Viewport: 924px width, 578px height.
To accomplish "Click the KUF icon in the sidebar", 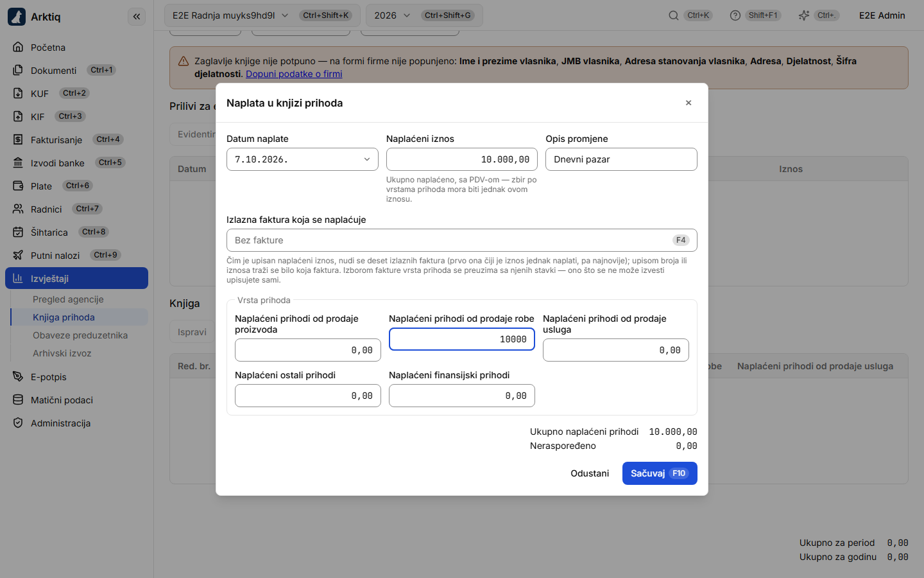I will pos(18,94).
